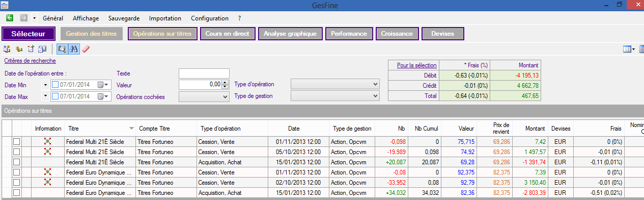Open the Configuration menu
Image resolution: width=644 pixels, height=200 pixels.
[209, 18]
